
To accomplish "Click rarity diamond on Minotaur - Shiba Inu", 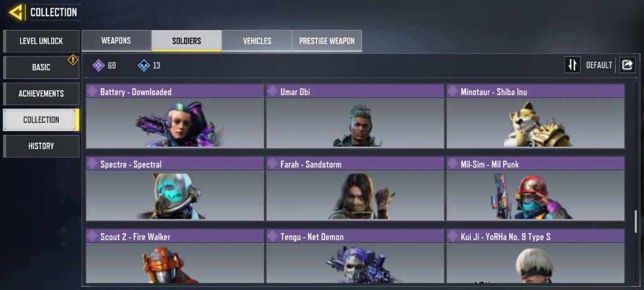I will [452, 91].
